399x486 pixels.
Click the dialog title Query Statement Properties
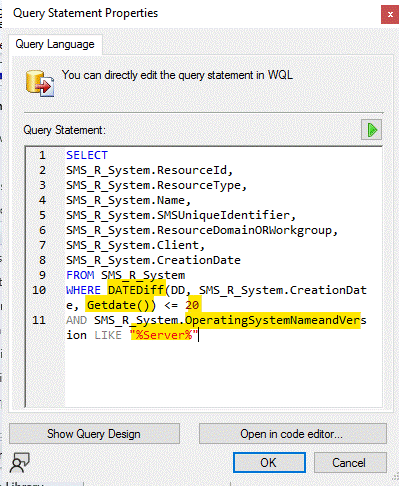tap(85, 13)
